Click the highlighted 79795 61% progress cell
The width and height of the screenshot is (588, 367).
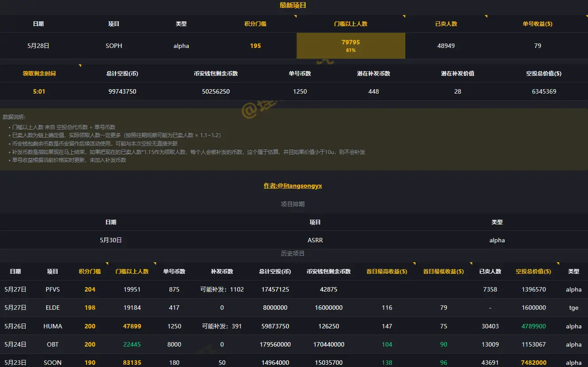[351, 46]
